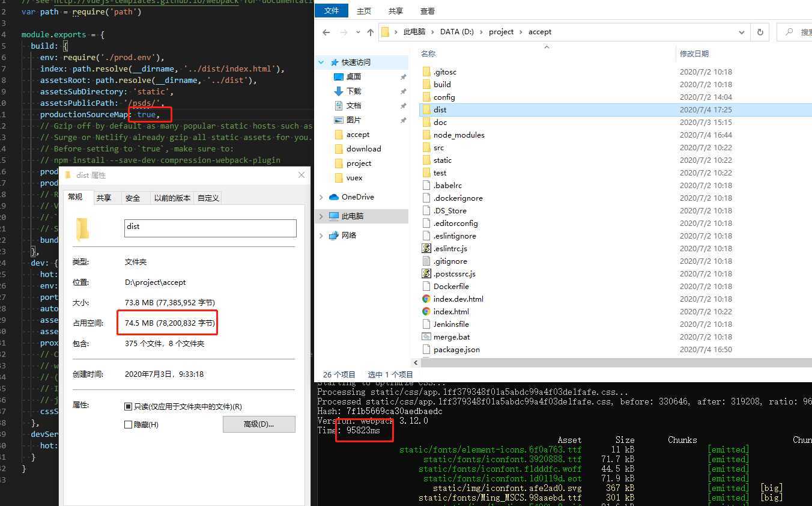Select the package.json file name

456,349
